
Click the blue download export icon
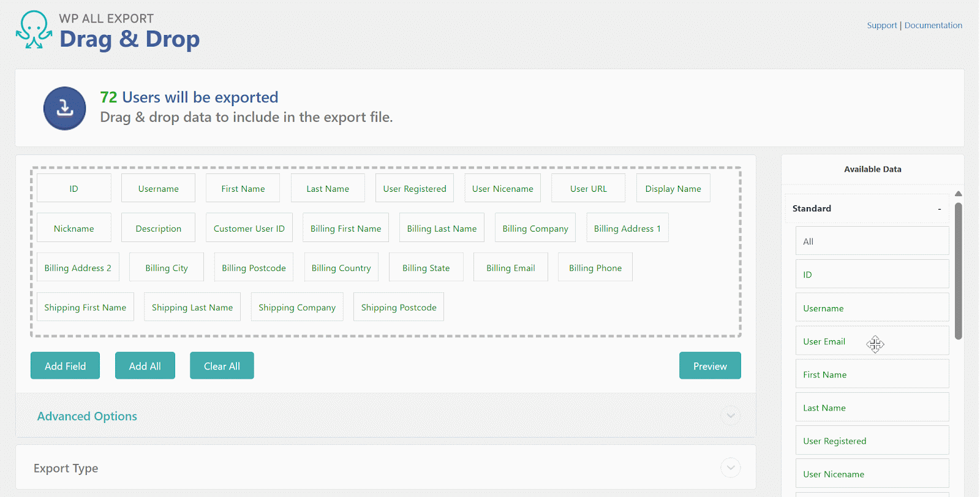[64, 108]
